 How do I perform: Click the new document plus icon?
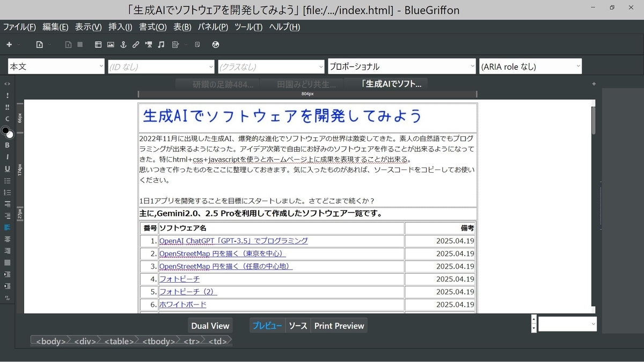pos(9,45)
